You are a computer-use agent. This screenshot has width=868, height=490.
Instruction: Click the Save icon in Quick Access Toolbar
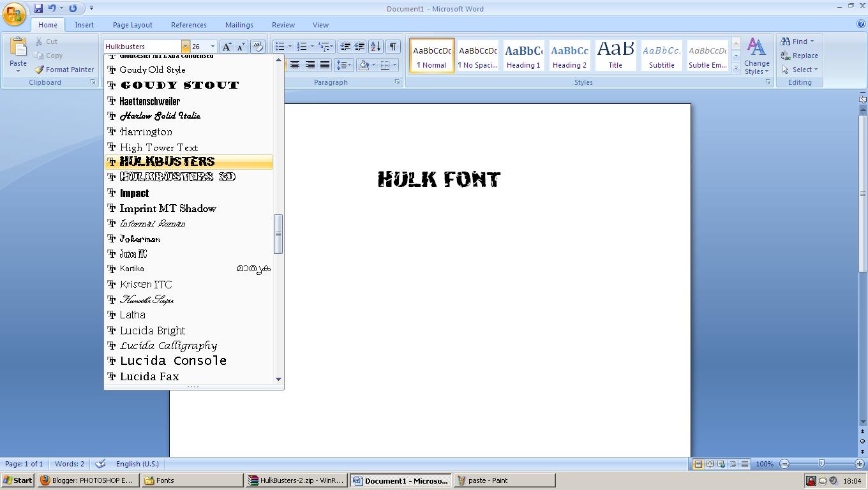(x=38, y=8)
